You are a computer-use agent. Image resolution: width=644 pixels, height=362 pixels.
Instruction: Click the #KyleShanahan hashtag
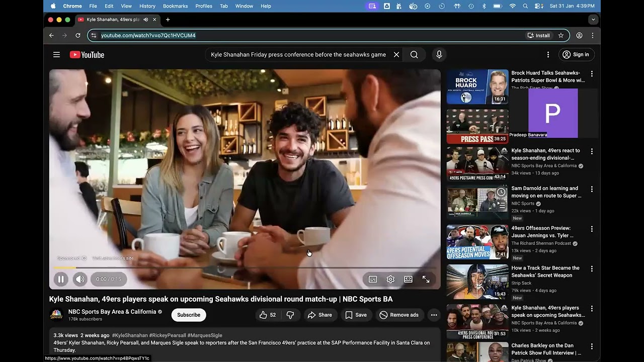(x=130, y=335)
